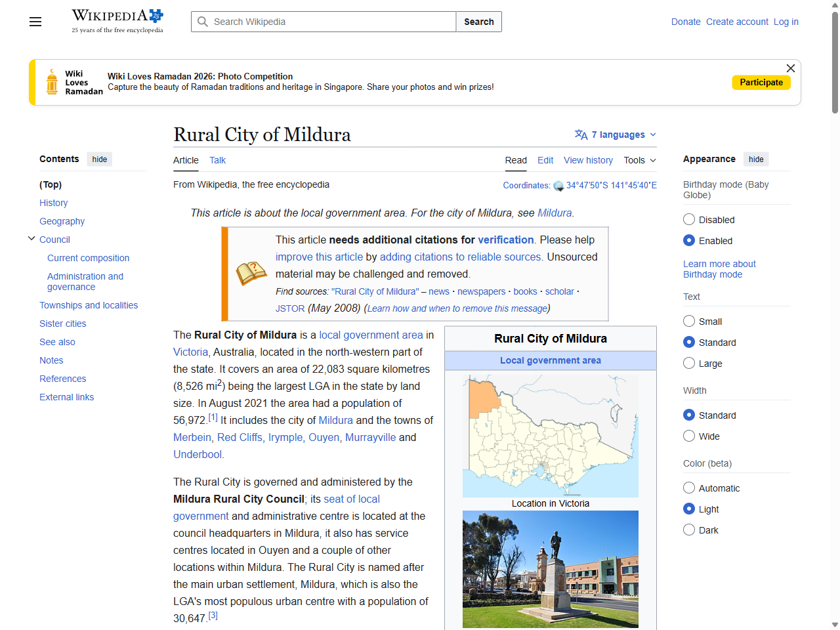Open the coordinates globe map icon
Image resolution: width=840 pixels, height=630 pixels.
tap(558, 186)
